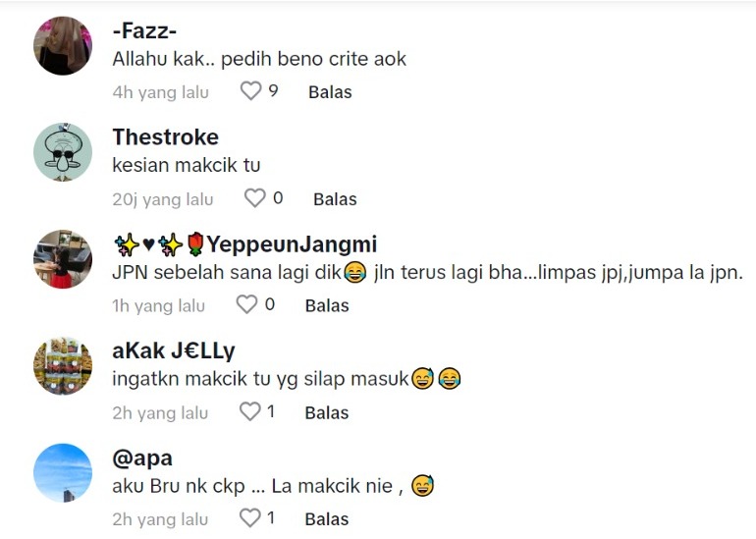Go to YeppeunJangmi's profile via username
The image size is (756, 539).
[244, 244]
